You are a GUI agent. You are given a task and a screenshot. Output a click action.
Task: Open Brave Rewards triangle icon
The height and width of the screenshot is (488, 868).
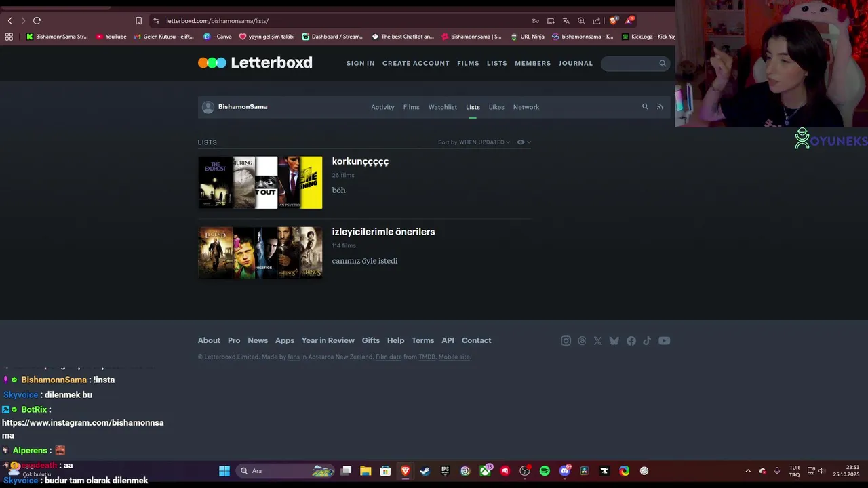[630, 20]
